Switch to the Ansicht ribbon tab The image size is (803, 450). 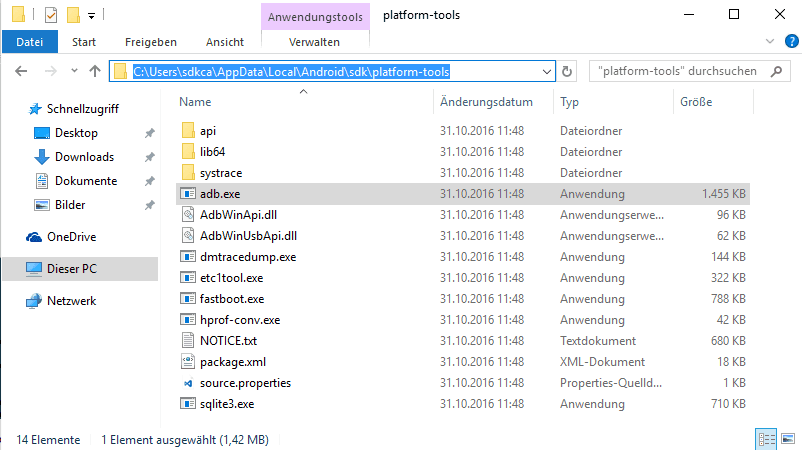[225, 42]
